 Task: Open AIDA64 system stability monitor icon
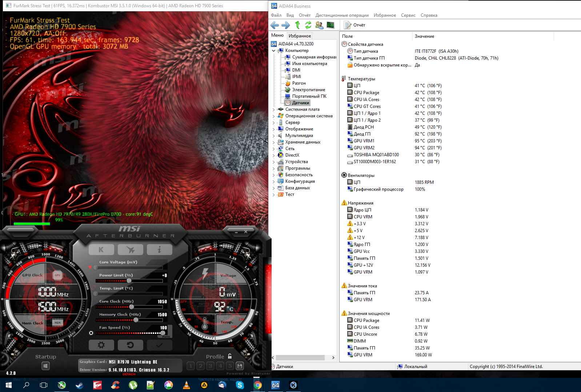(x=330, y=25)
